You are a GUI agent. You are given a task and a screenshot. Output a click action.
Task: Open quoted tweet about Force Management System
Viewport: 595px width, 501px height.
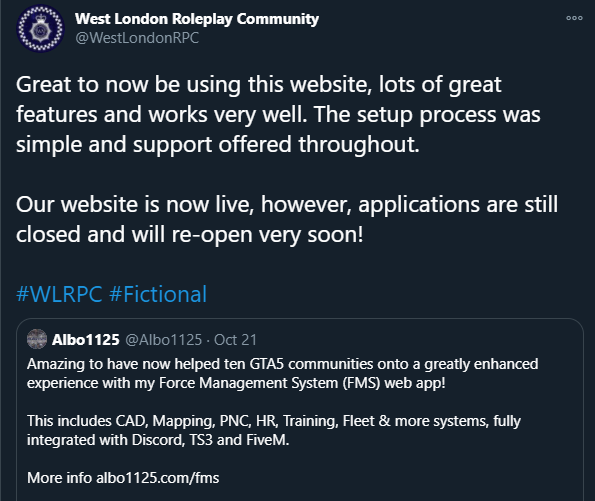click(300, 410)
